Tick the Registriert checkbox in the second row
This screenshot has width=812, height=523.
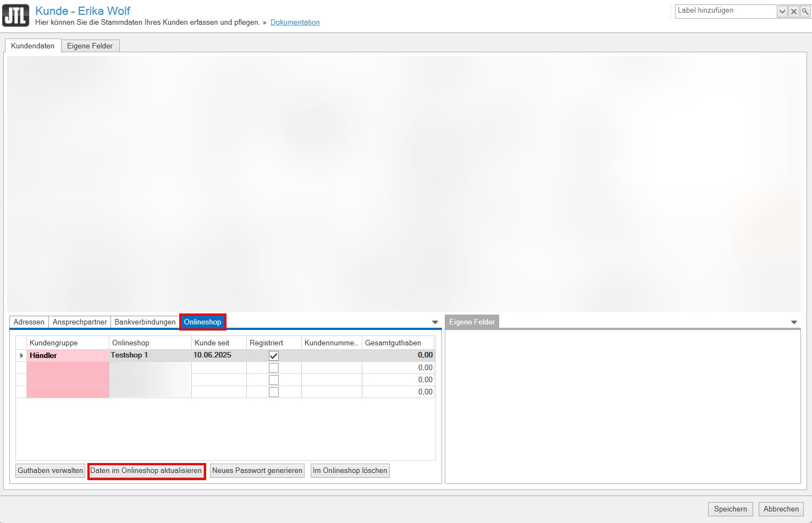point(274,368)
